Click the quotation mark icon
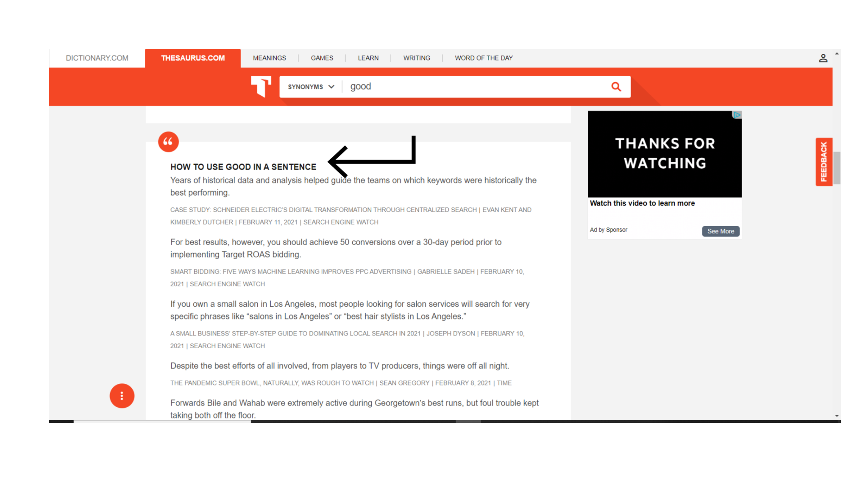 167,141
